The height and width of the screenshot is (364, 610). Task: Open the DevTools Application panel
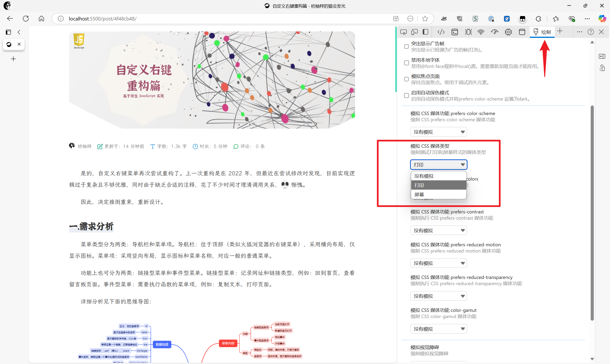[x=522, y=32]
